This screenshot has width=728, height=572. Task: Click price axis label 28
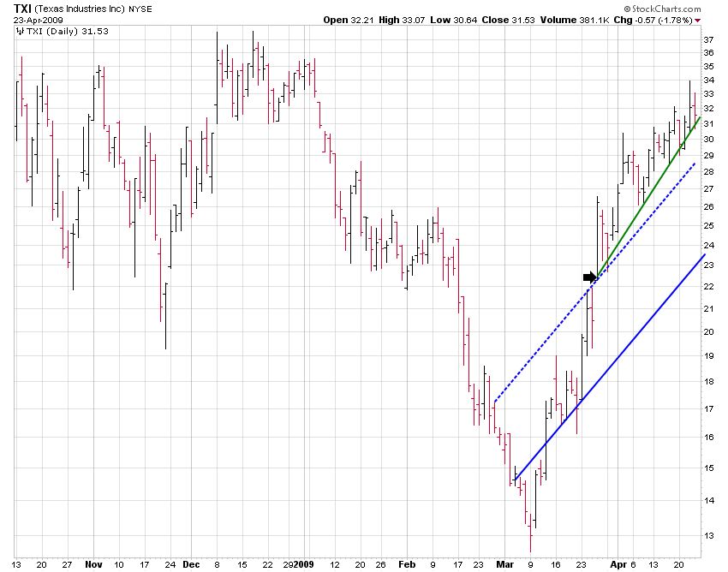tap(708, 172)
